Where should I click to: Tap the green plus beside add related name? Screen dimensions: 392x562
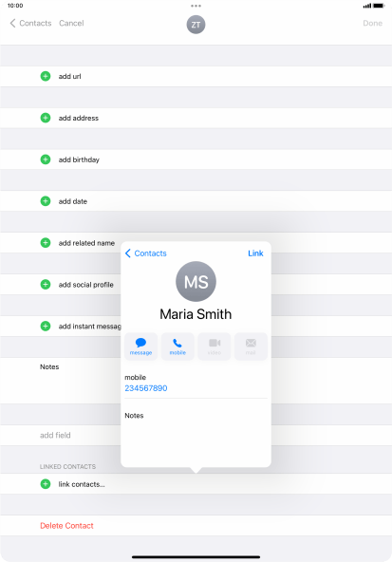click(46, 243)
